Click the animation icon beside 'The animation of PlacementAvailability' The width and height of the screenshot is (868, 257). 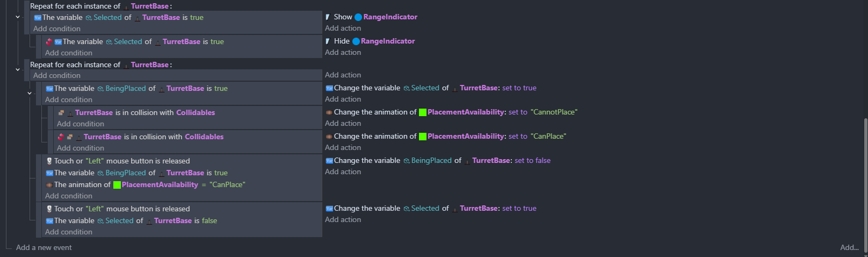(x=49, y=185)
